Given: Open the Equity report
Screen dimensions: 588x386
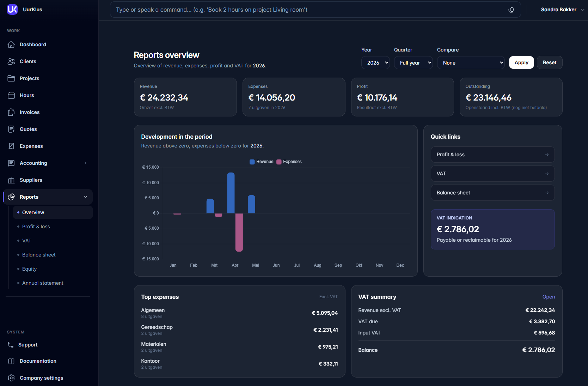Looking at the screenshot, I should [x=53, y=269].
